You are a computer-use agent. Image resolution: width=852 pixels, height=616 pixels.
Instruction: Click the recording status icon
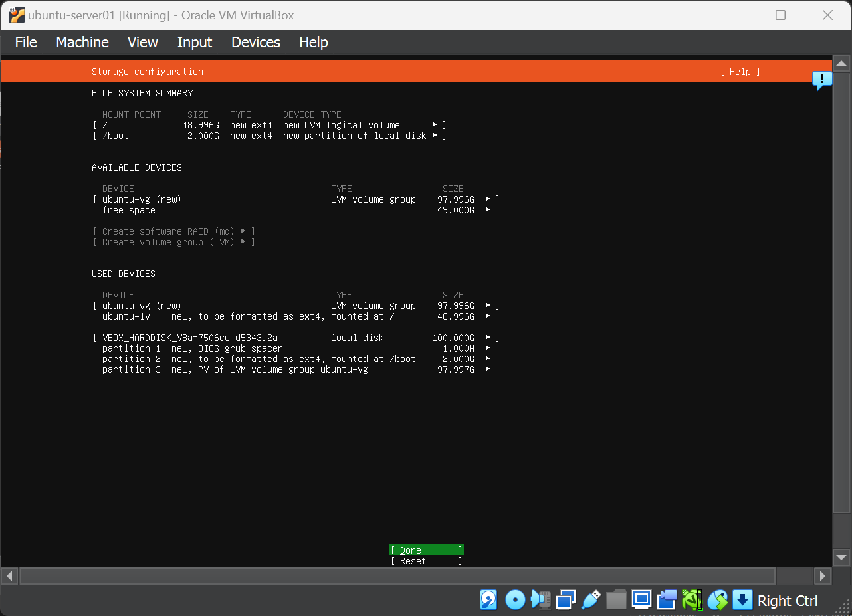tap(667, 600)
